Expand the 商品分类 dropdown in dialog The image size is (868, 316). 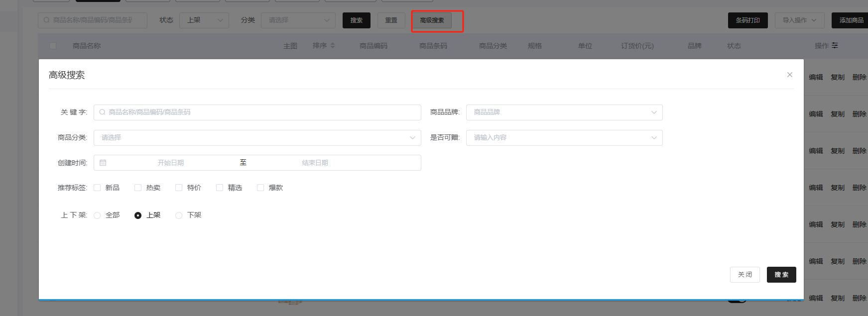(257, 138)
